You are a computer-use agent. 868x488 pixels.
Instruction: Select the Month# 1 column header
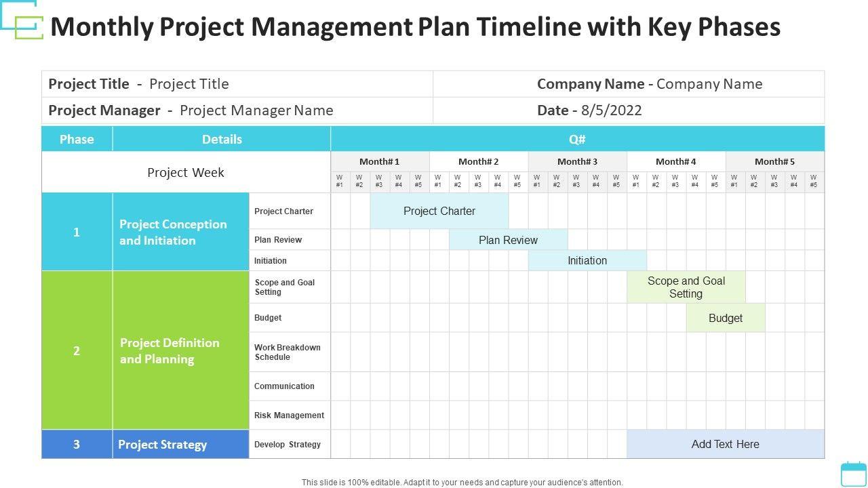(x=380, y=161)
